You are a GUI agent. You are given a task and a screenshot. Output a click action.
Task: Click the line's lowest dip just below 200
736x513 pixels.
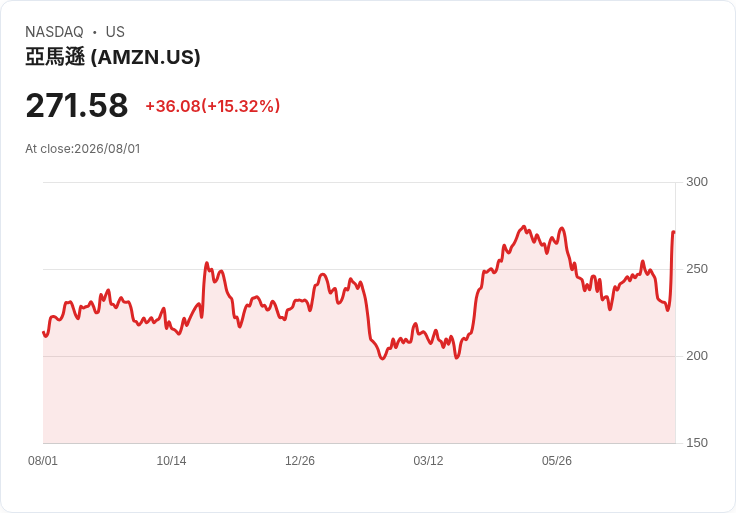coord(383,358)
